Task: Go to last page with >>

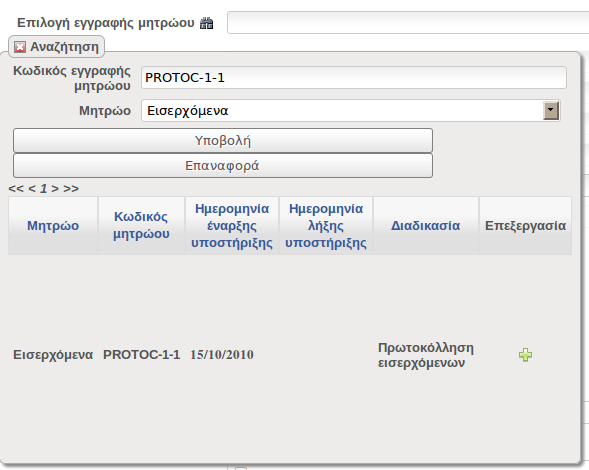Action: pyautogui.click(x=71, y=189)
